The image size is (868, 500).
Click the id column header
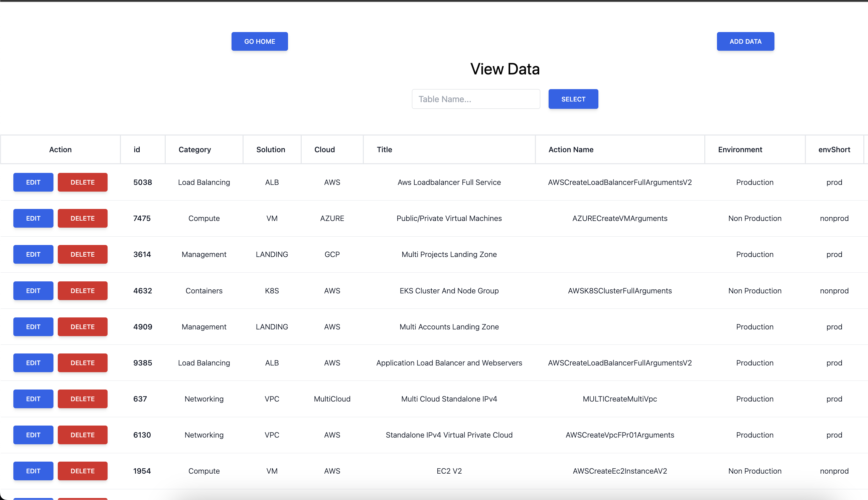pos(137,150)
